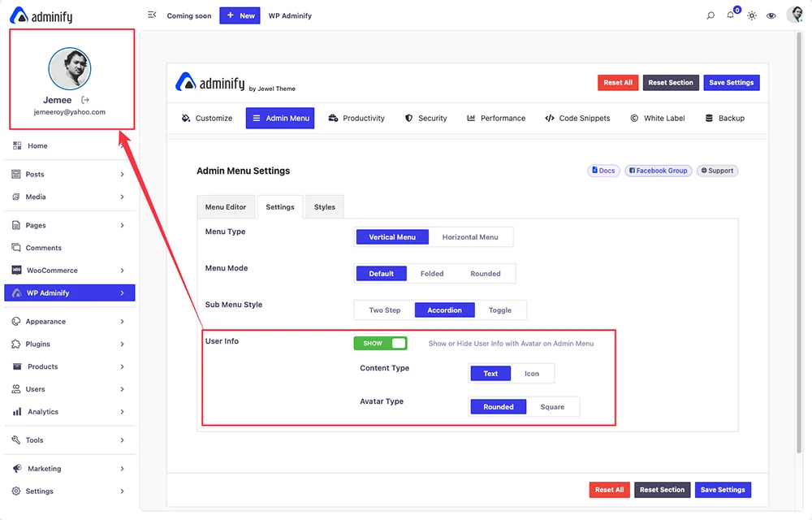The width and height of the screenshot is (812, 520).
Task: Open the Facebook Group link
Action: pos(659,171)
